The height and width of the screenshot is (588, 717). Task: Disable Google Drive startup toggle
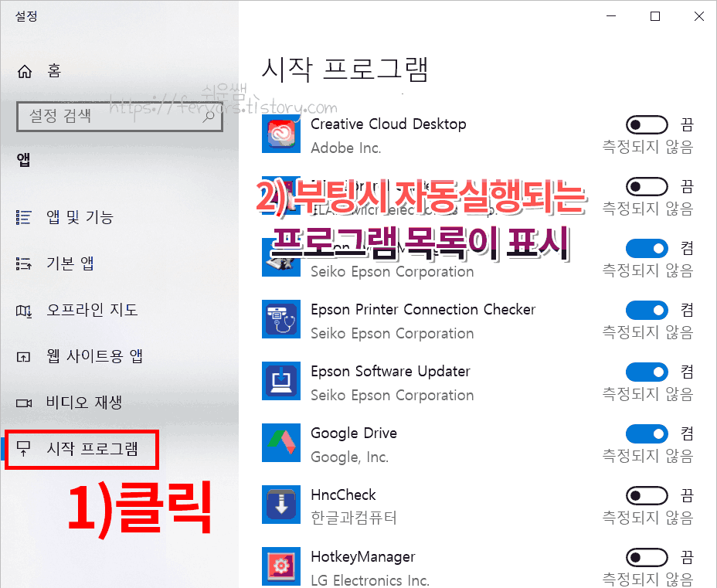[x=647, y=433]
